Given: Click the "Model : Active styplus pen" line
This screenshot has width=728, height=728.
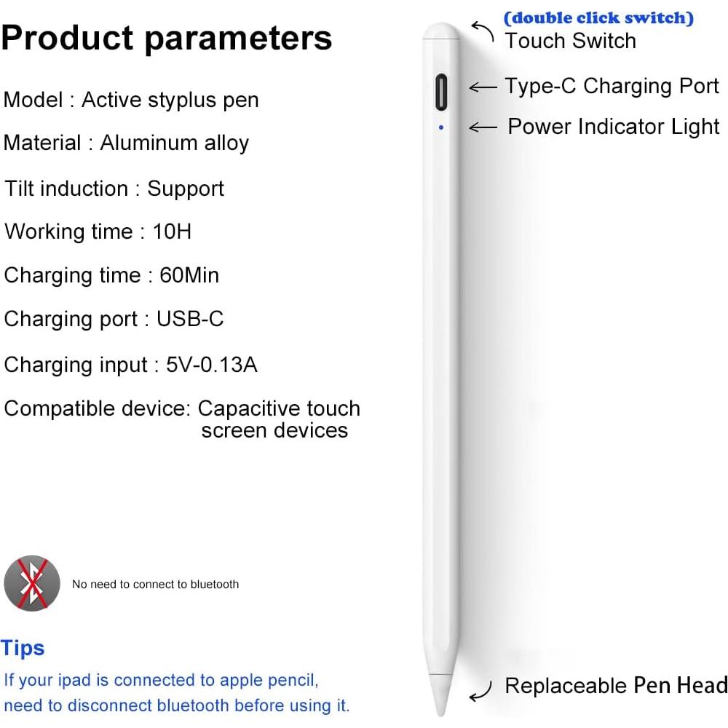Looking at the screenshot, I should (x=131, y=100).
